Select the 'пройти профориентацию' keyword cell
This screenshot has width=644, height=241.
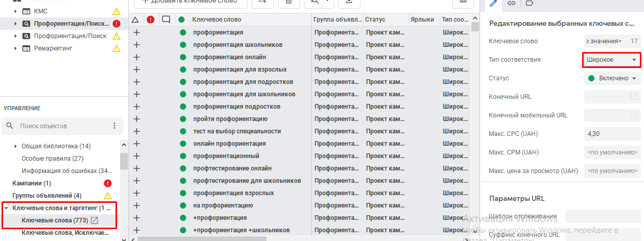[230, 119]
